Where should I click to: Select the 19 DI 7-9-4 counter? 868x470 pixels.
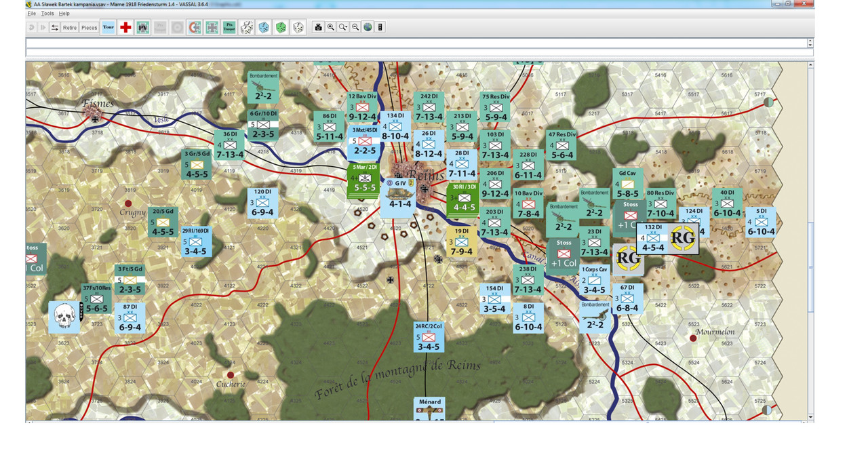pyautogui.click(x=462, y=242)
